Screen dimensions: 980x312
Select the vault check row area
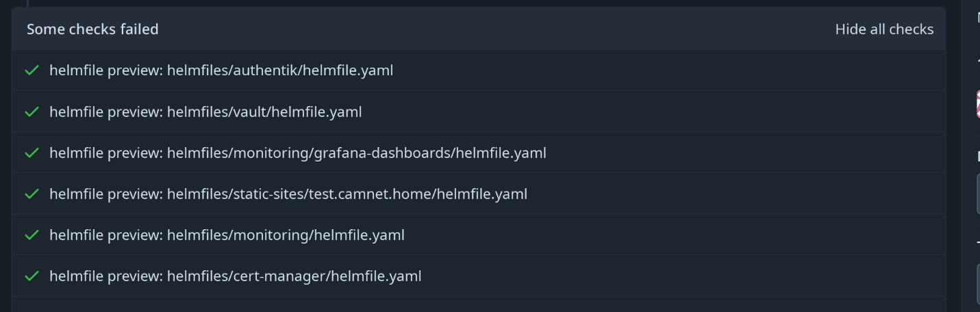coord(479,112)
